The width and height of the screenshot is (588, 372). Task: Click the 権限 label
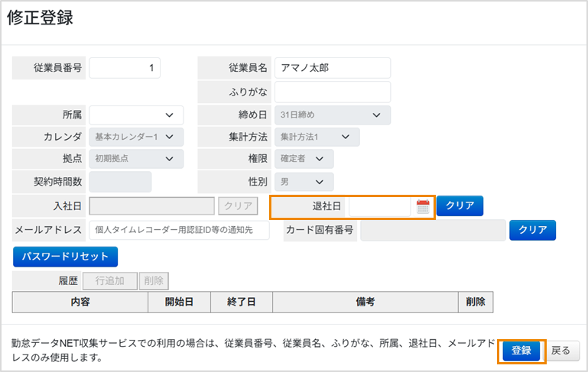point(258,158)
